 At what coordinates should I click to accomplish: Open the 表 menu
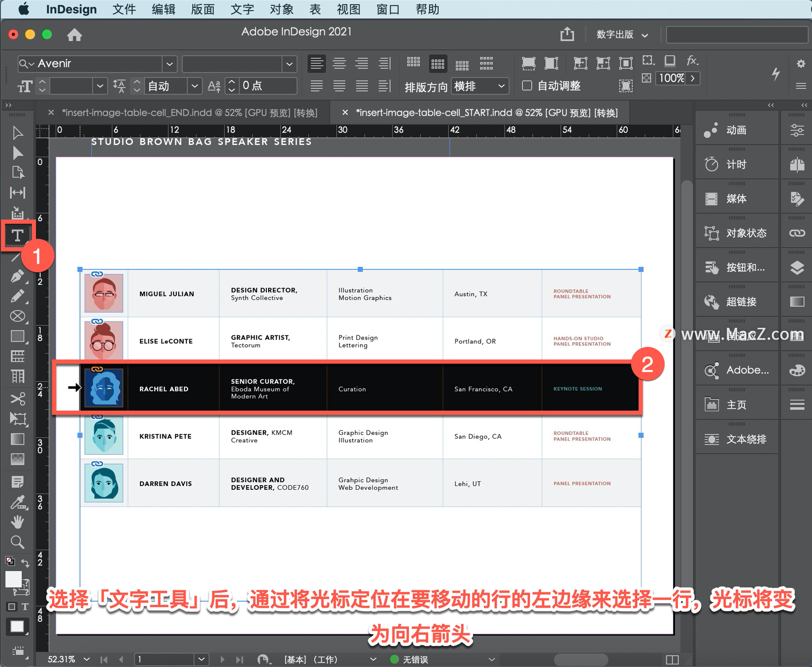pyautogui.click(x=315, y=9)
